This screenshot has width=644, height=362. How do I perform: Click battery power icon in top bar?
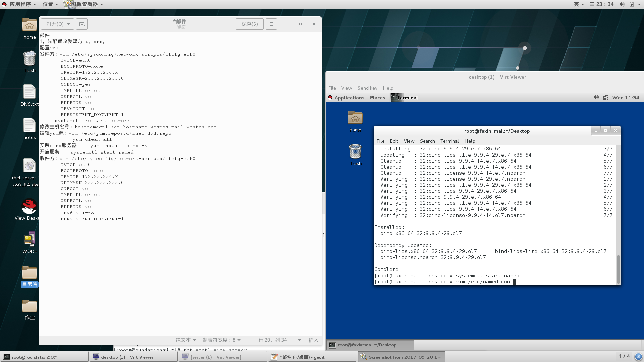pyautogui.click(x=632, y=4)
